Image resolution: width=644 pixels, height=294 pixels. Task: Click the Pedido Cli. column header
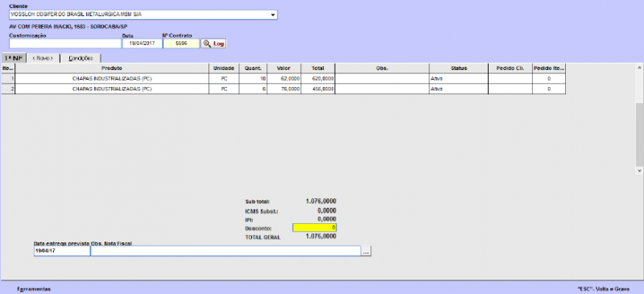point(510,68)
